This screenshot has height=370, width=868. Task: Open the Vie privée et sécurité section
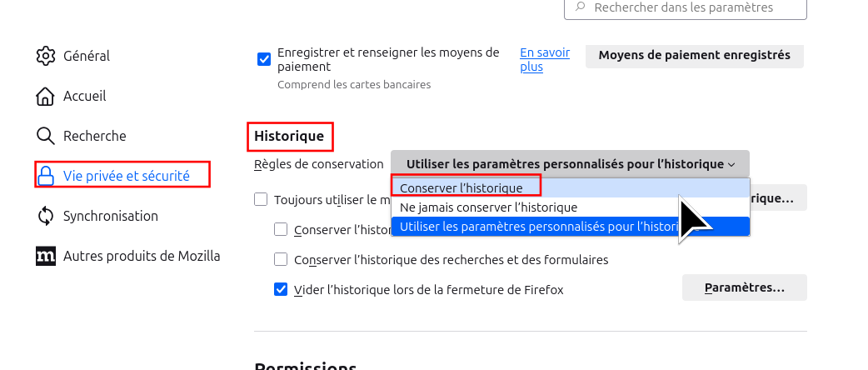(x=126, y=176)
